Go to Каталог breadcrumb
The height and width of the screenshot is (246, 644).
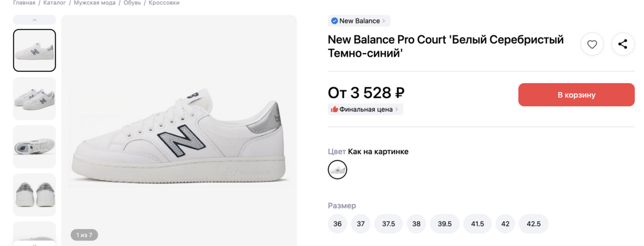click(54, 3)
